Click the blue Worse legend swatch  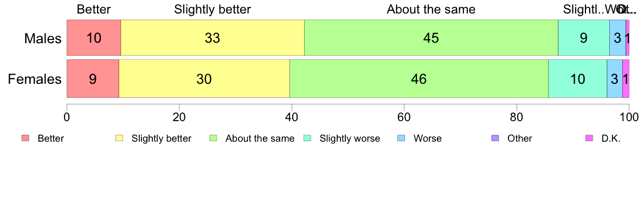tap(401, 138)
